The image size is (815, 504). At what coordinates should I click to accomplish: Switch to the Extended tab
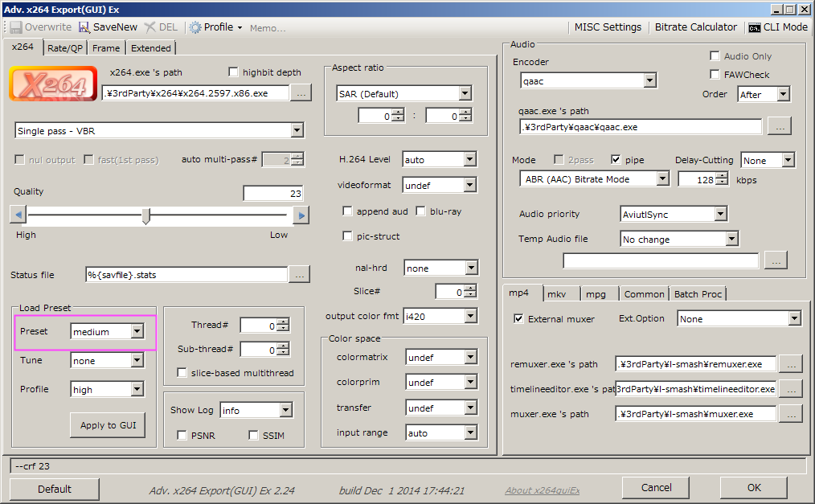[x=151, y=47]
